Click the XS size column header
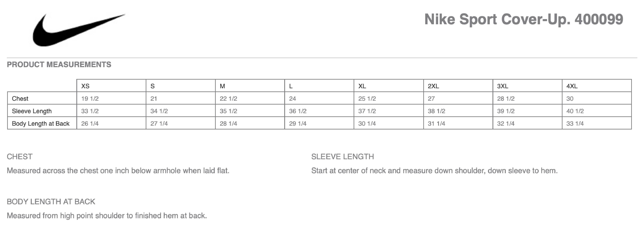The image size is (644, 246). (x=85, y=86)
